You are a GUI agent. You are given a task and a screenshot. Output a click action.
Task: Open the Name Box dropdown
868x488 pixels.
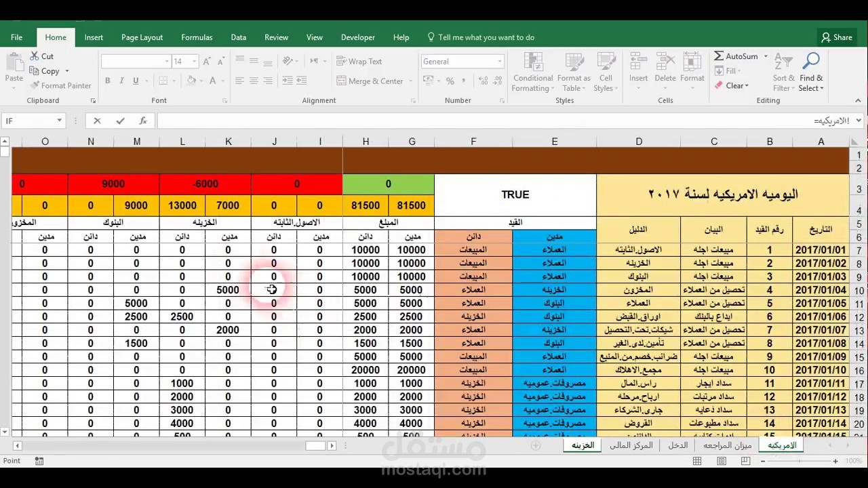click(59, 121)
